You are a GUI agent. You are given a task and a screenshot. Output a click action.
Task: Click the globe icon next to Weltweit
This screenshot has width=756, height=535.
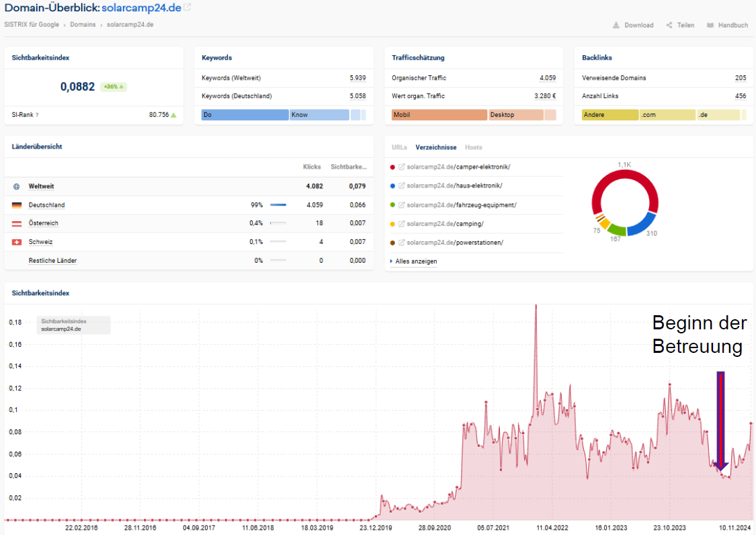(x=17, y=186)
